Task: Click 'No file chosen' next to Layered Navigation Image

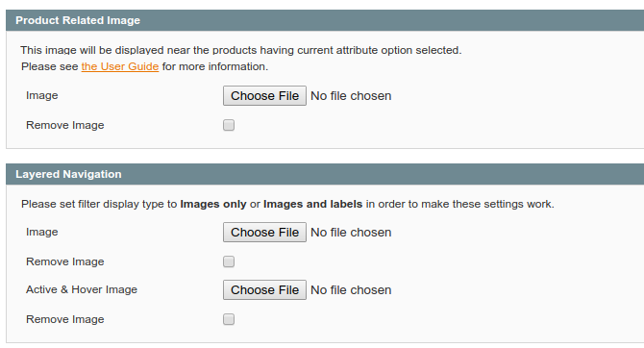Action: (351, 232)
